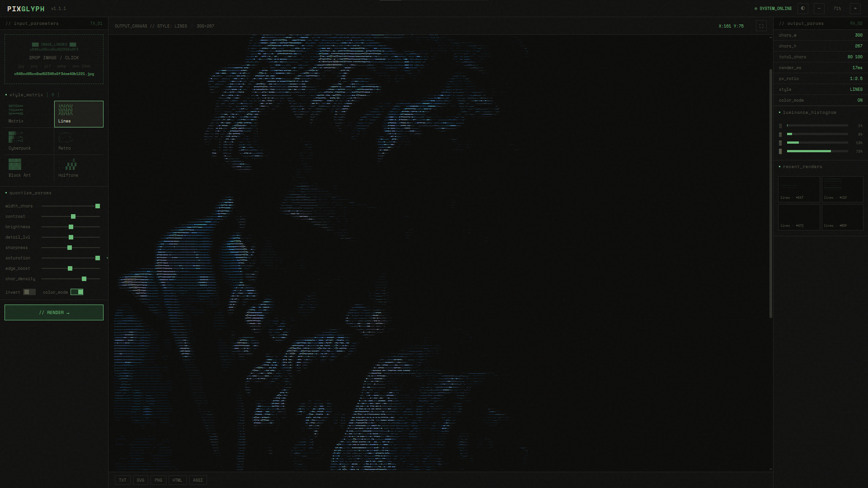Toggle the invert switch
868x488 pixels.
click(29, 292)
